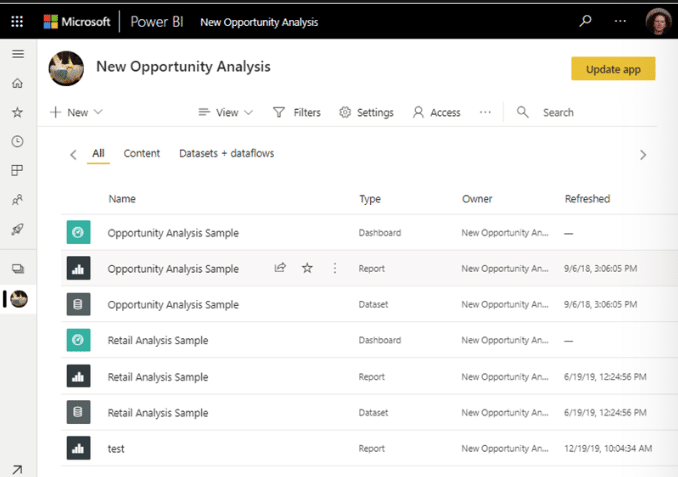This screenshot has height=477, width=678.
Task: Open the test report
Action: (x=116, y=449)
